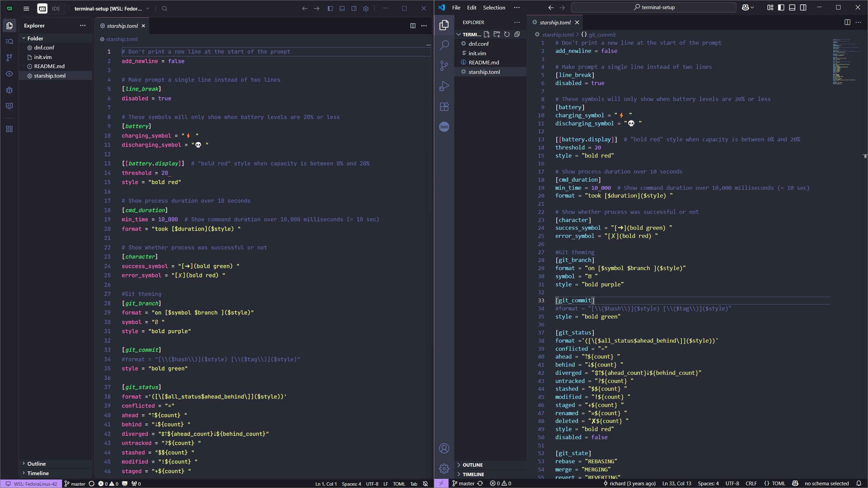Click Customize Layout icon in VS Code title bar
This screenshot has height=488, width=868.
pos(770,7)
